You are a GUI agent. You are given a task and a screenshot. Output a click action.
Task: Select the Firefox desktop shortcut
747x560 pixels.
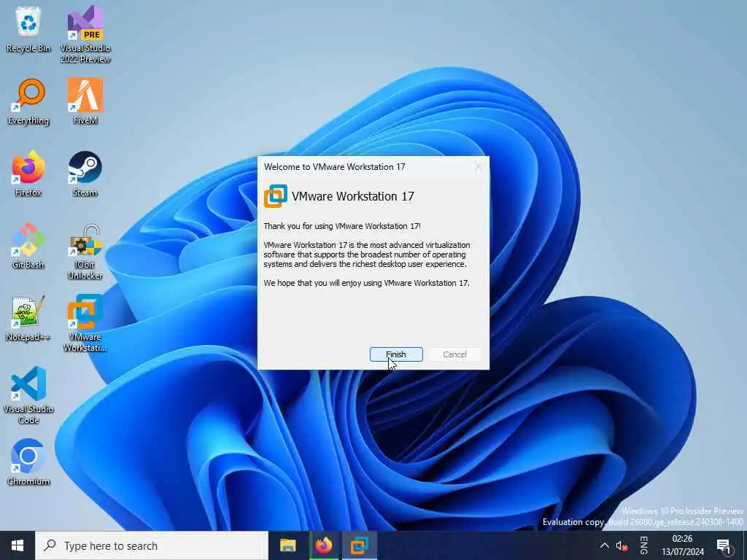click(x=28, y=174)
